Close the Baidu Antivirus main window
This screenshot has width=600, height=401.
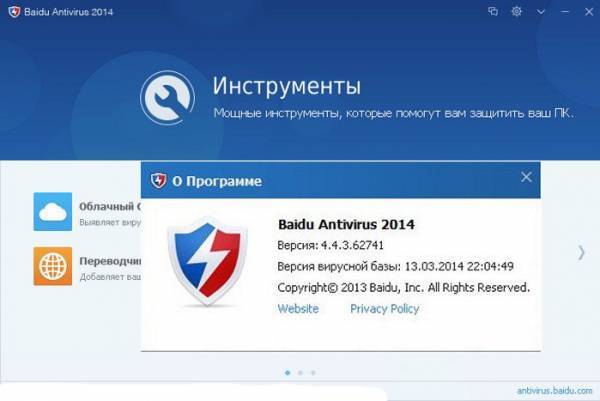589,12
